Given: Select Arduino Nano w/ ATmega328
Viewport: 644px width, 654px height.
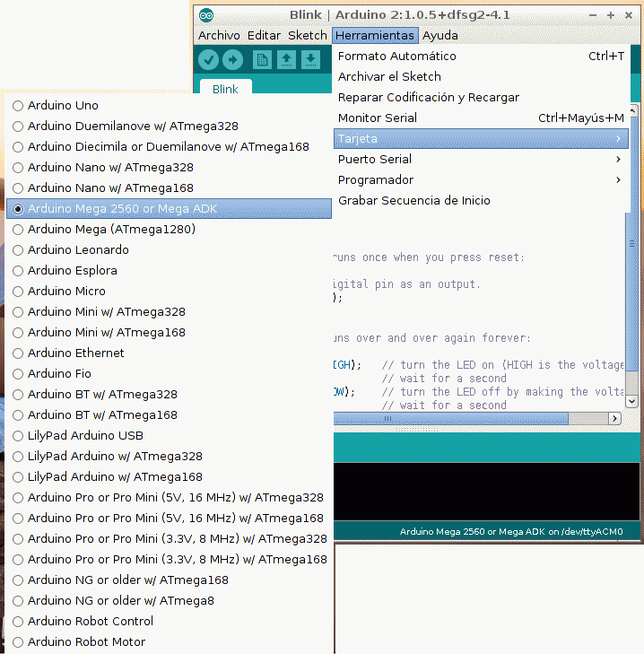Looking at the screenshot, I should 109,168.
